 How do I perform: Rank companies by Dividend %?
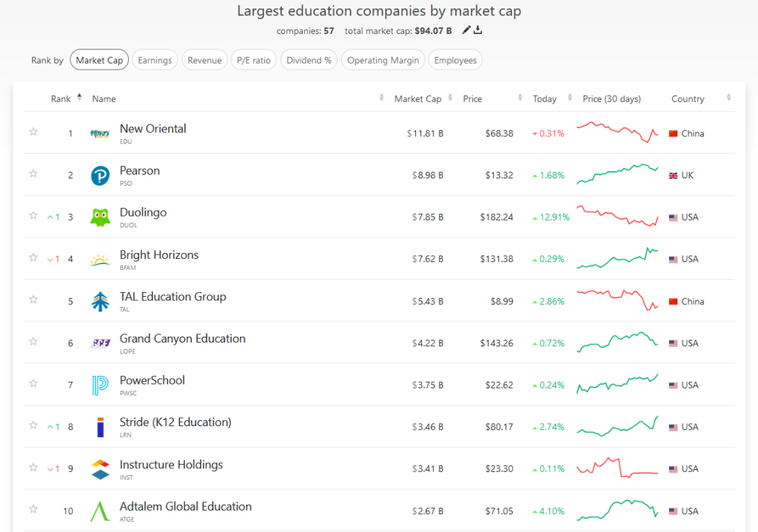(x=309, y=60)
